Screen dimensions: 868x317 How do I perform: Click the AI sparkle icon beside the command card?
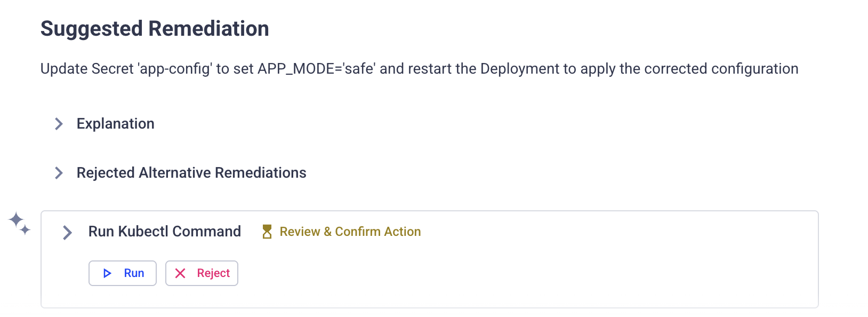click(x=19, y=223)
